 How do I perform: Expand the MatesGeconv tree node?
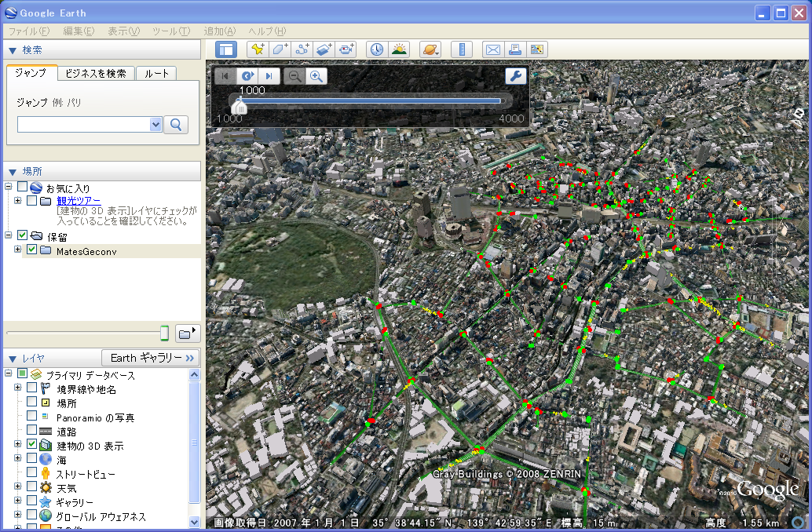17,250
